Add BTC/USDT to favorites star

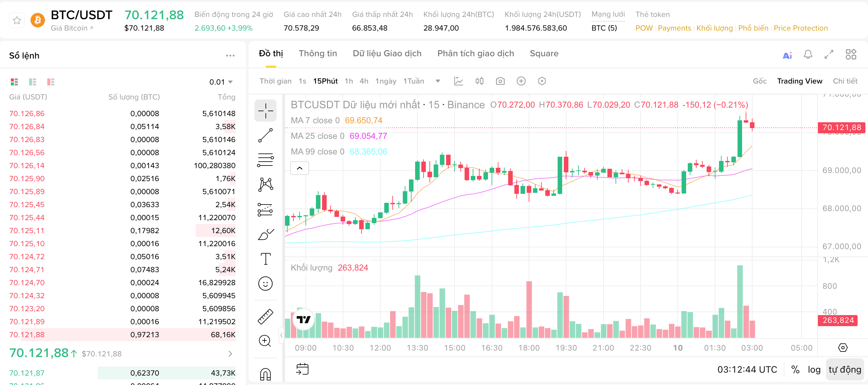[17, 20]
